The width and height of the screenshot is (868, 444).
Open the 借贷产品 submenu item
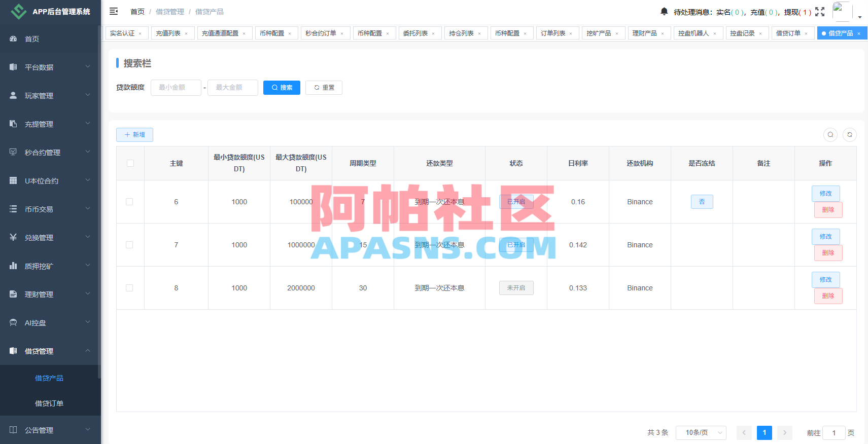[x=49, y=378]
